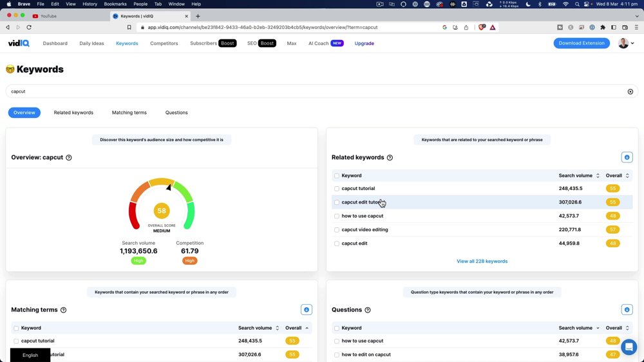Screen dimensions: 644x362
Task: Click the help icon beside Questions heading
Action: (368, 310)
